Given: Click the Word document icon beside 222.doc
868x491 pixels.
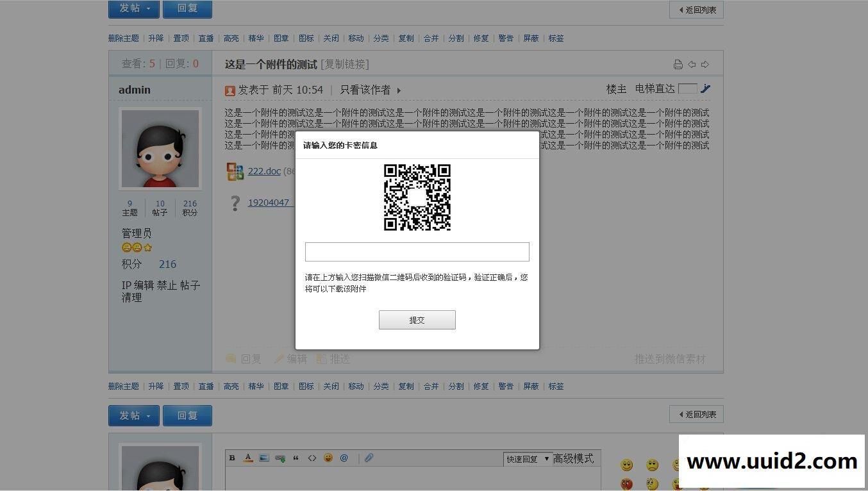Looking at the screenshot, I should [235, 171].
